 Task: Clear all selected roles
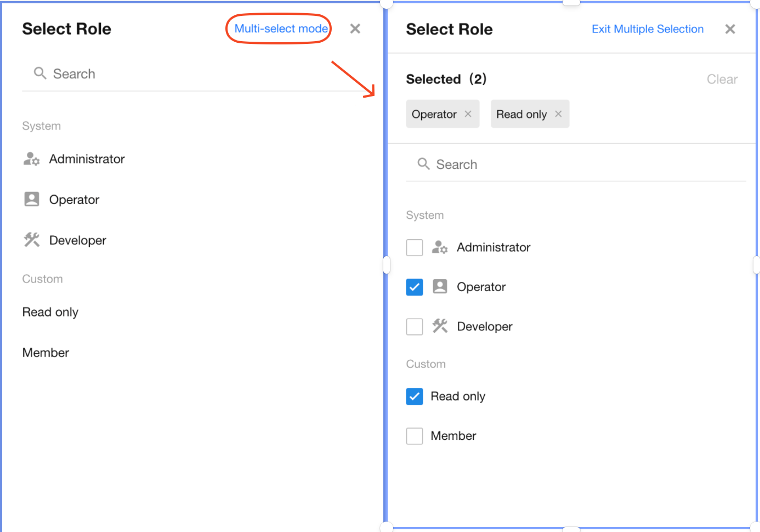coord(722,80)
